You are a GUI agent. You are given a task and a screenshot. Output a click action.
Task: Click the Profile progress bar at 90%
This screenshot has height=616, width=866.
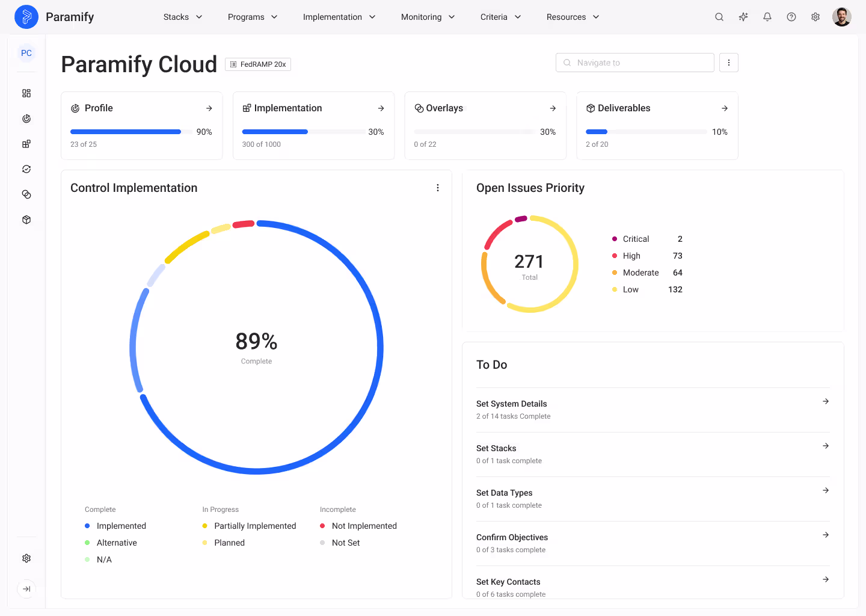[x=125, y=131]
